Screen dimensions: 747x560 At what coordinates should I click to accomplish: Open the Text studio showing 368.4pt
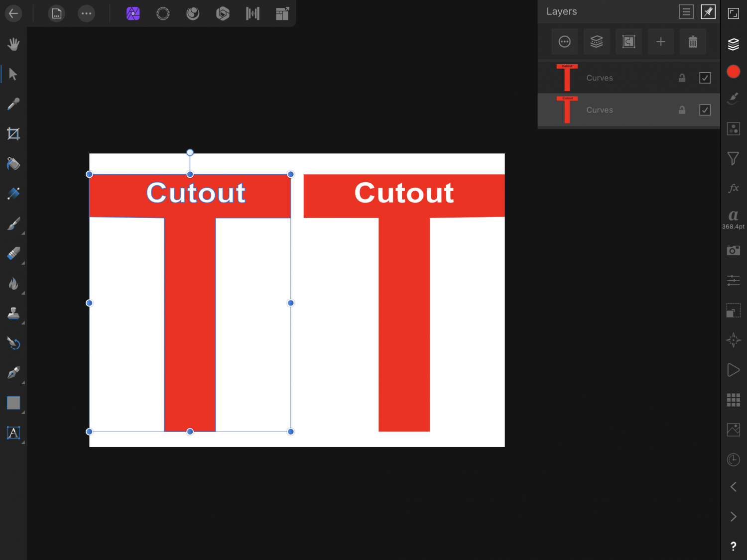[734, 219]
